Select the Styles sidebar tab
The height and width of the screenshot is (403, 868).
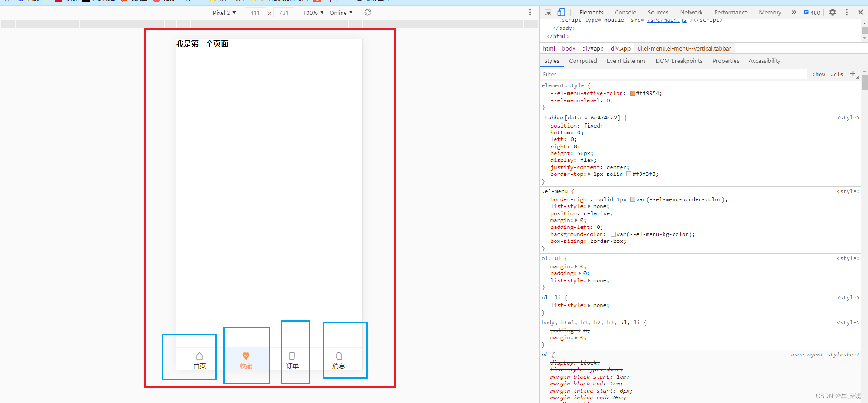551,61
